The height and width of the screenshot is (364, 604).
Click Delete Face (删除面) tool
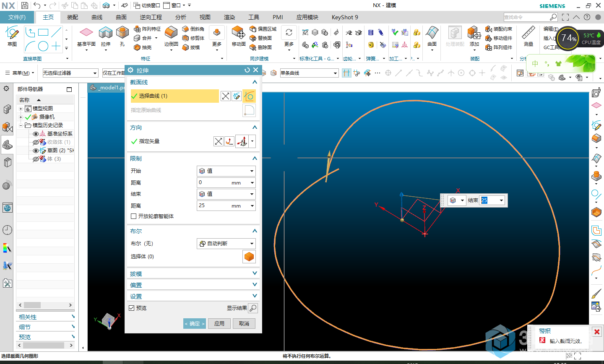click(x=261, y=47)
